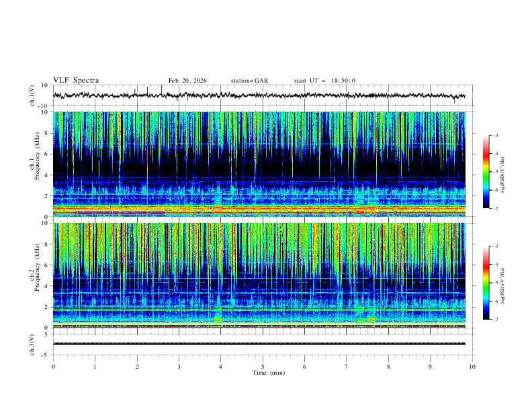Click the ch.1 spectrogram color scale bar
The image size is (532, 411).
pyautogui.click(x=486, y=171)
